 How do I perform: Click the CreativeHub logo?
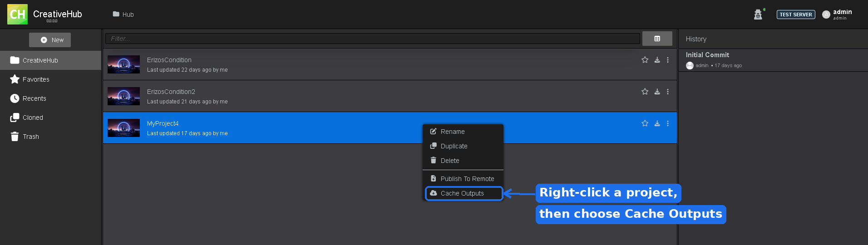coord(17,15)
